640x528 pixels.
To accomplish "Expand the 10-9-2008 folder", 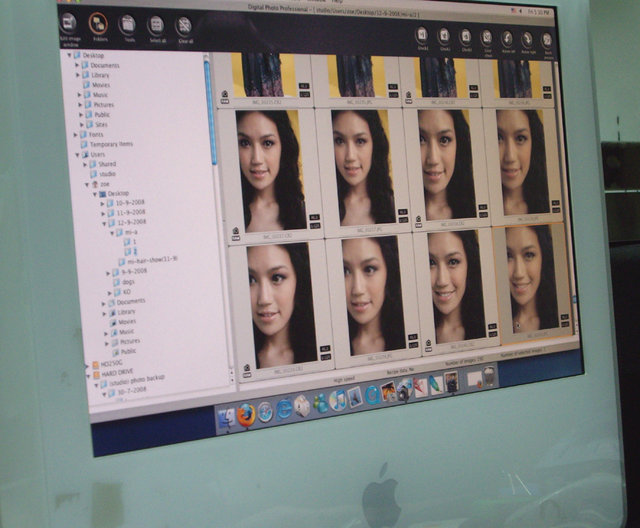I will click(102, 203).
